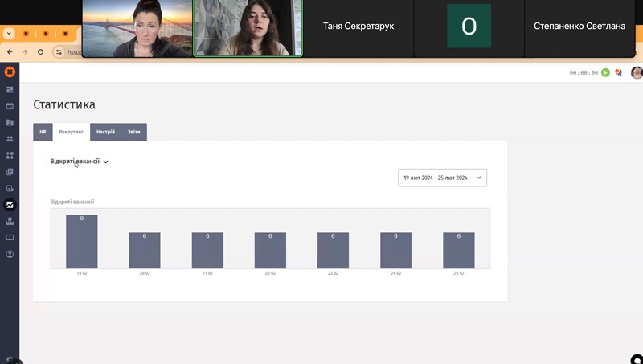Click the orange app logo in sidebar
The image size is (643, 364).
click(x=10, y=72)
